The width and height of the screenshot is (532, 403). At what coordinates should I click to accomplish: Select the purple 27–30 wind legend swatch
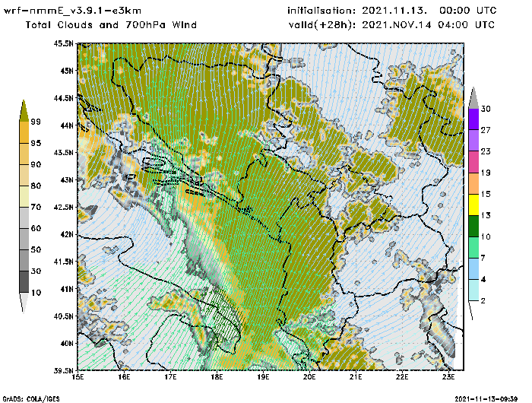[473, 119]
